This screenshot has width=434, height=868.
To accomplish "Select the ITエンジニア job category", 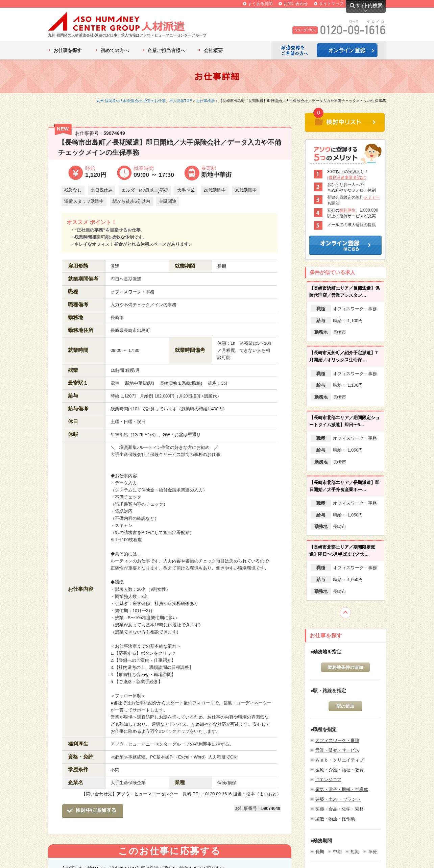I will pos(328,779).
